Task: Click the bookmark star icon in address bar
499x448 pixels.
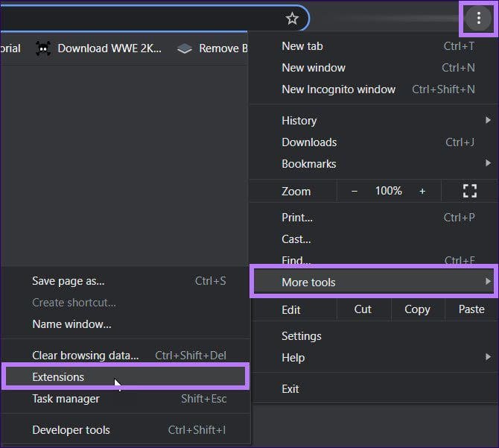Action: (x=292, y=19)
